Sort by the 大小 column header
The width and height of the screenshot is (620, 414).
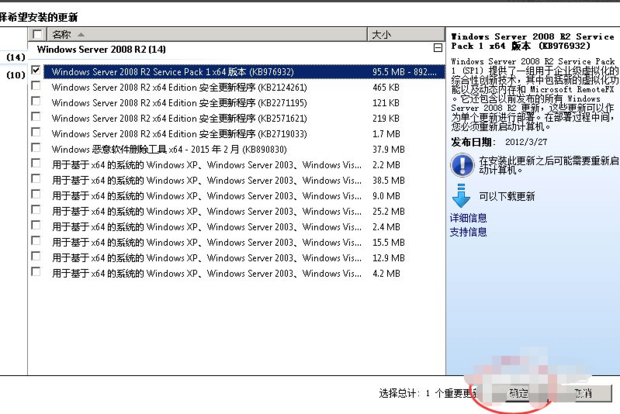pos(406,34)
